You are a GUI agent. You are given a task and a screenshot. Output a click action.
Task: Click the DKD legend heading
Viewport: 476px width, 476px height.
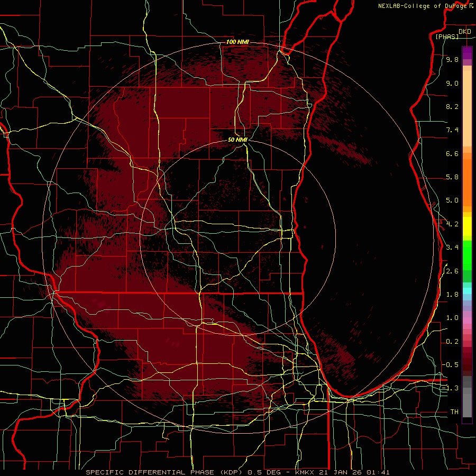pyautogui.click(x=464, y=32)
